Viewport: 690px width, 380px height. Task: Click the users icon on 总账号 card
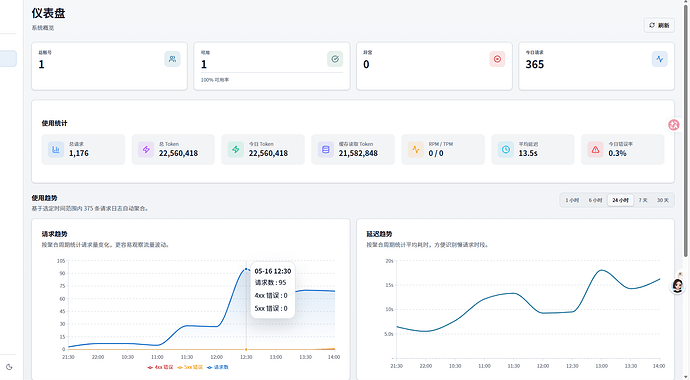(x=172, y=59)
